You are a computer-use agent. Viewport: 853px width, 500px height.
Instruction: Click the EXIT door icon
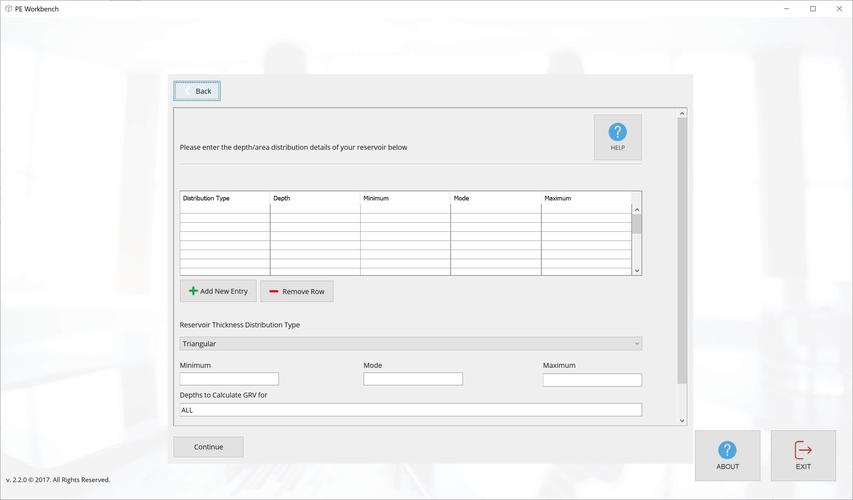(803, 451)
